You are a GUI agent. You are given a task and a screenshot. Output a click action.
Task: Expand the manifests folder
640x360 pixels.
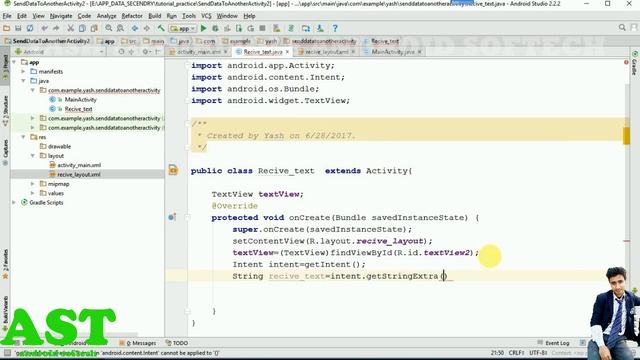click(23, 71)
